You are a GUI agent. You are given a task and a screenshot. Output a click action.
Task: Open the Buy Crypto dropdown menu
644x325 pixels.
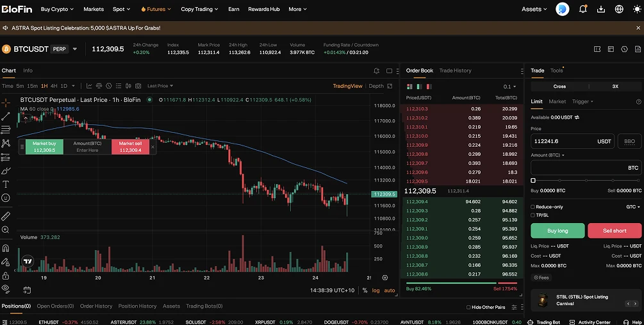[57, 9]
